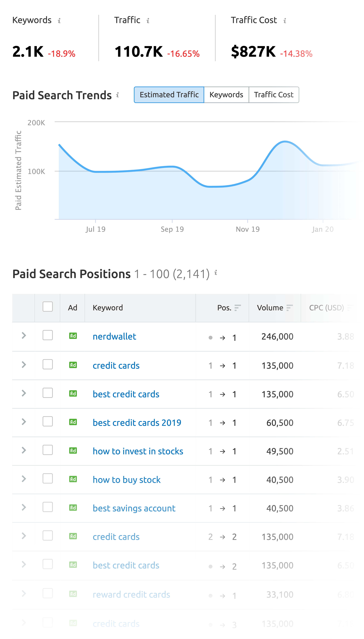Check the best savings account checkbox
Image resolution: width=364 pixels, height=639 pixels.
click(x=47, y=507)
